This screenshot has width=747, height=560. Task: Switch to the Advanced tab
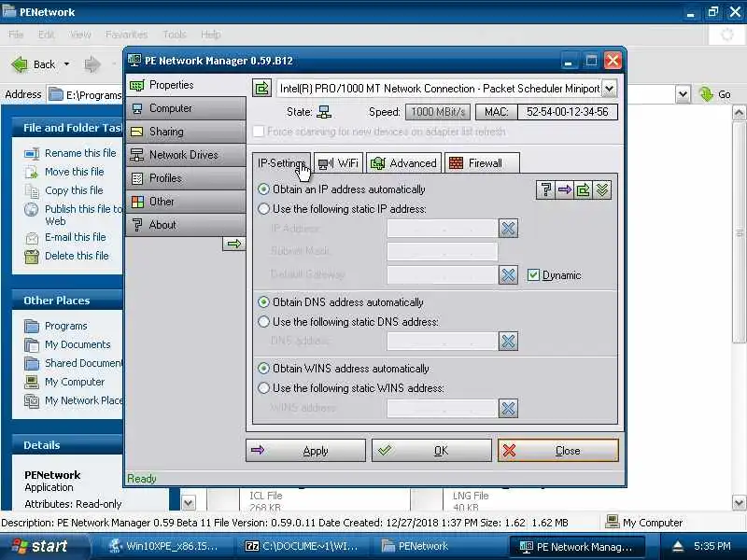pos(403,163)
